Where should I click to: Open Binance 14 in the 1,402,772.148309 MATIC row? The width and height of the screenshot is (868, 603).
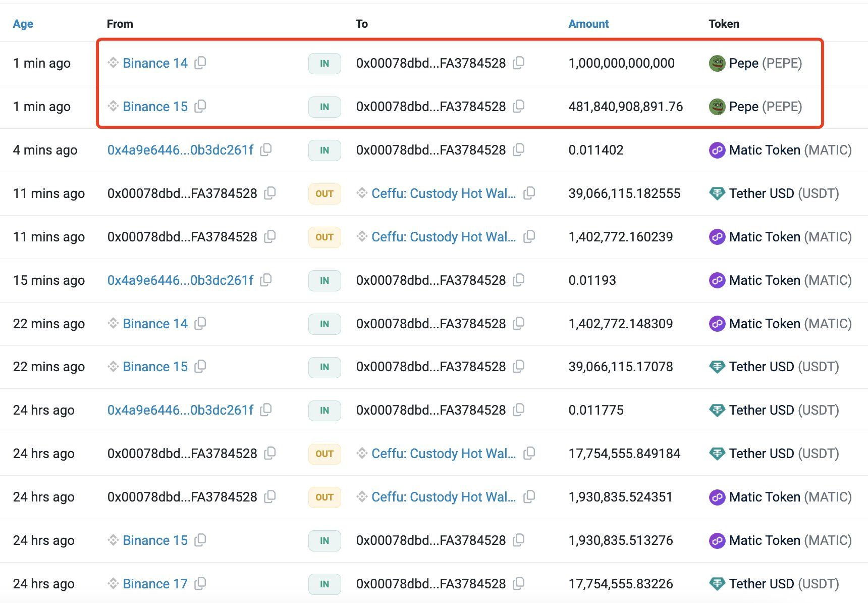[x=155, y=324]
